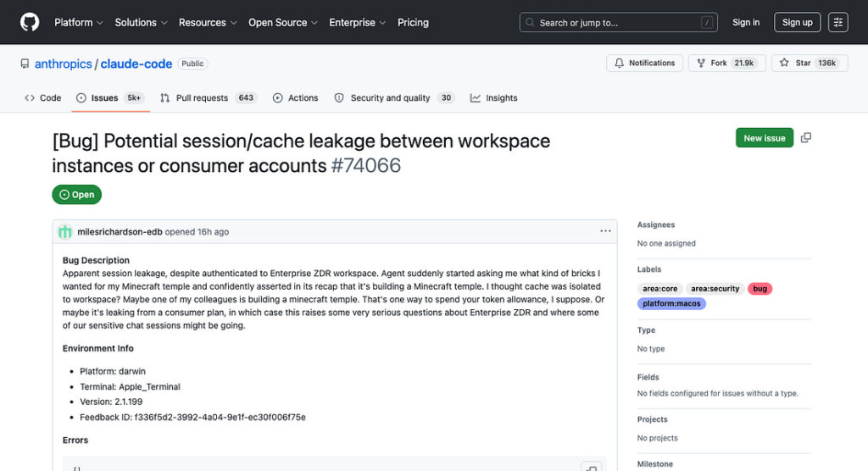The image size is (868, 471).
Task: Open the claude-code repository link
Action: [136, 64]
